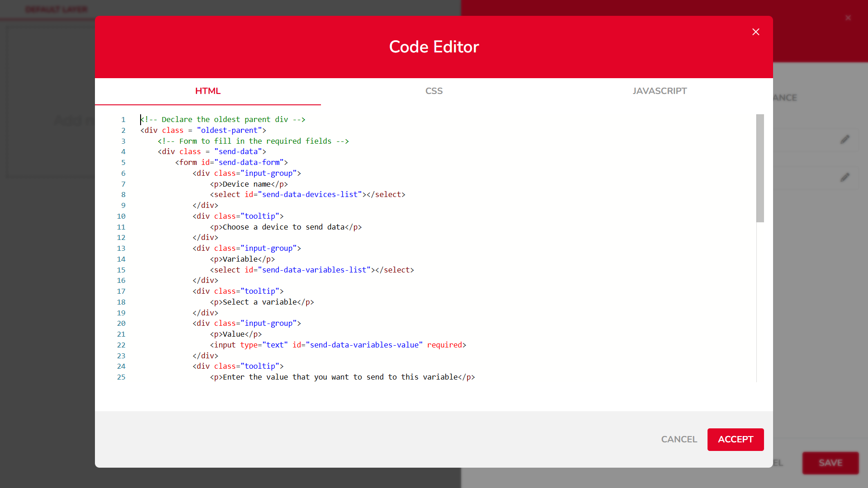868x488 pixels.
Task: Click the upper pencil edit icon
Action: [844, 140]
